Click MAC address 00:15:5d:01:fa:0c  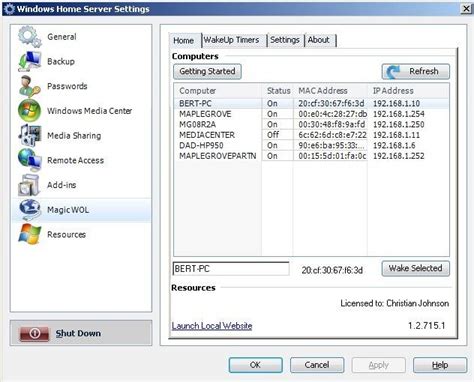point(332,156)
